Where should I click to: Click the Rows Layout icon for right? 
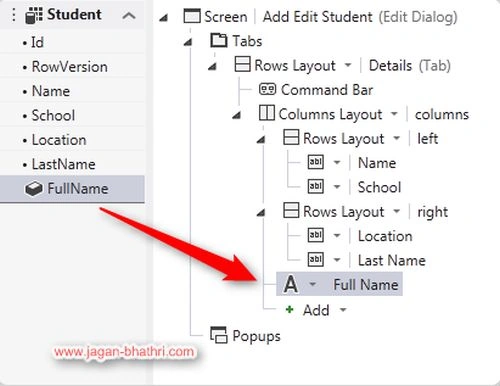pyautogui.click(x=291, y=210)
